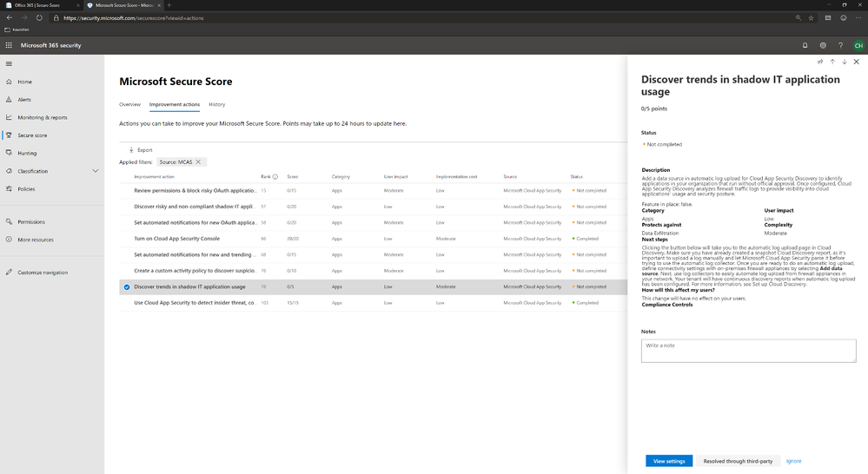Screen dimensions: 868x474
Task: Reload the page with refresh icon
Action: tap(39, 17)
